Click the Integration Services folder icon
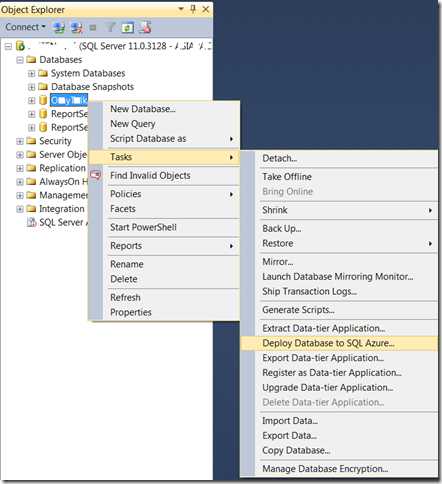The height and width of the screenshot is (484, 442). [x=31, y=209]
